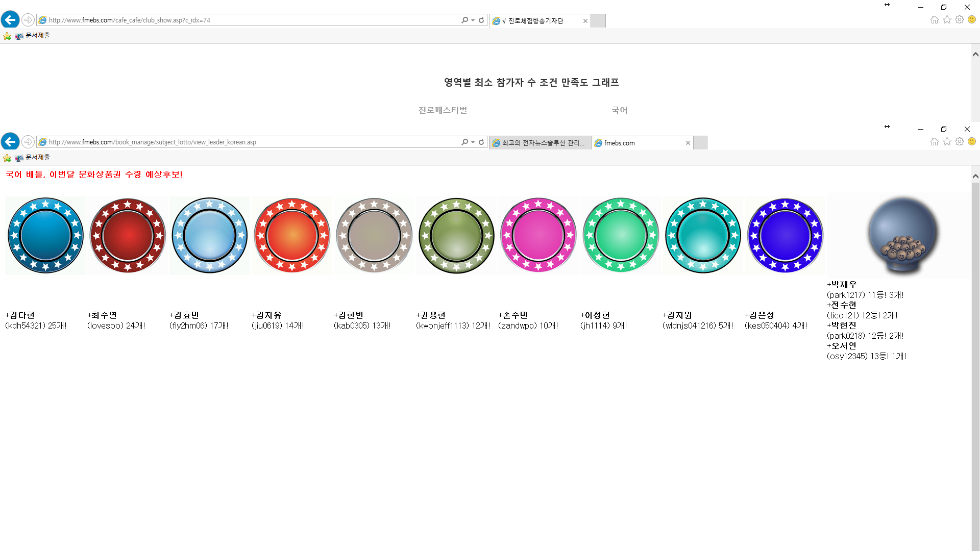Click the mint green badge above 이정현
The width and height of the screenshot is (980, 551).
[x=621, y=236]
